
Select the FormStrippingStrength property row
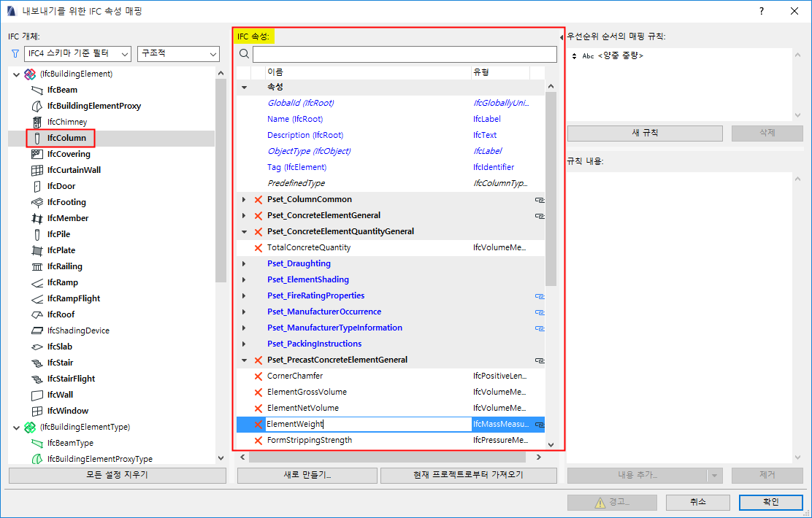coord(391,441)
